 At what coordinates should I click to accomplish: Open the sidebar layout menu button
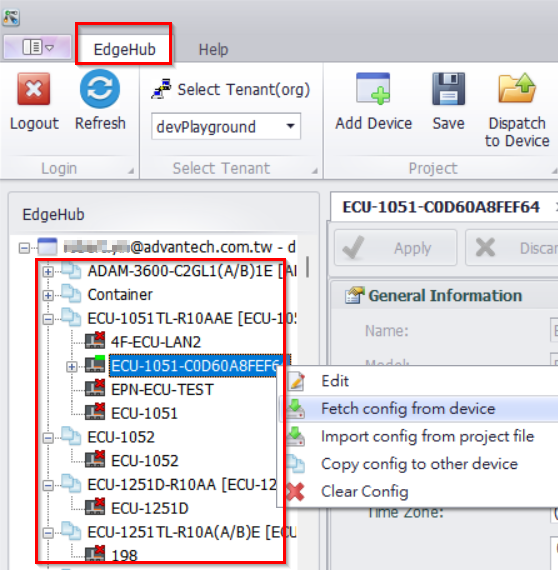tap(37, 47)
